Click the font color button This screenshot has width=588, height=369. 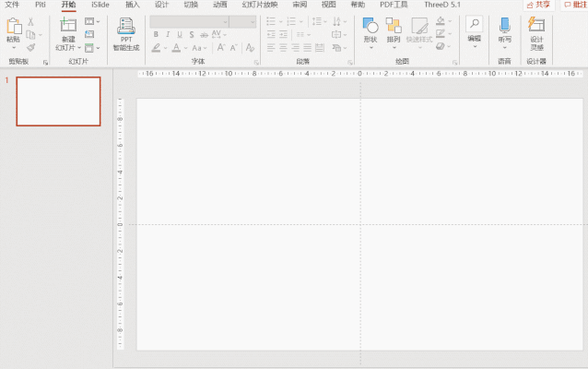pos(175,48)
